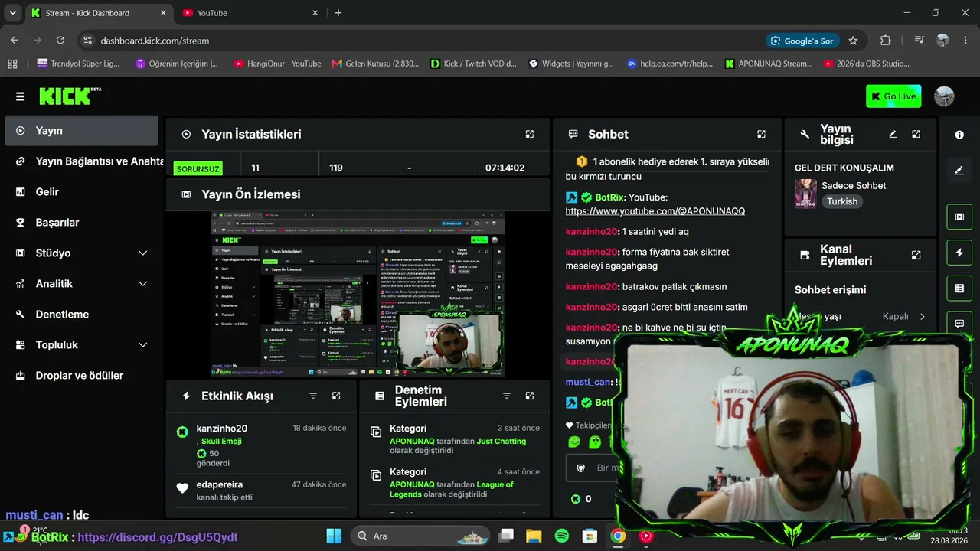
Task: Open Spotify from the taskbar
Action: pyautogui.click(x=561, y=536)
